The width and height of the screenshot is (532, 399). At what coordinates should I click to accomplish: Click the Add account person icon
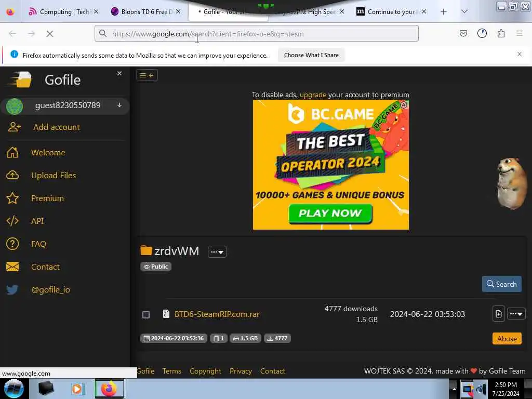coord(14,127)
